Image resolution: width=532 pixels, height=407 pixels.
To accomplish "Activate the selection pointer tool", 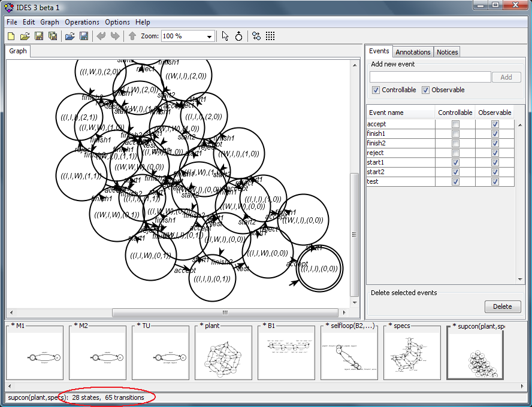I will click(225, 36).
